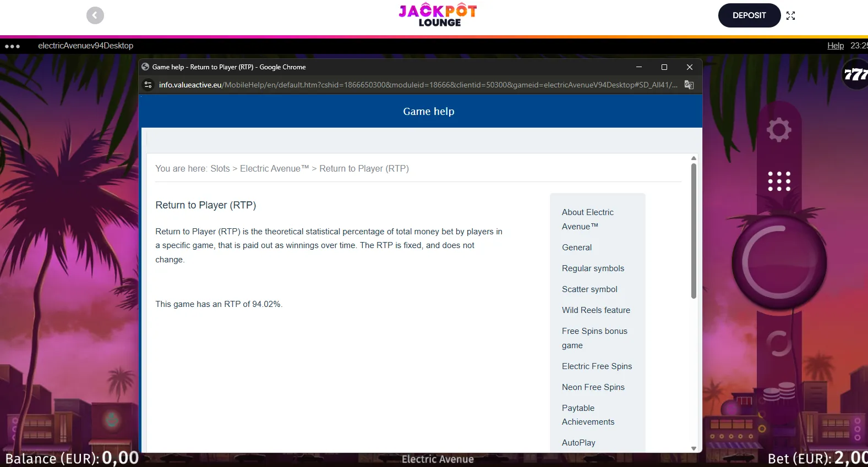
Task: Click the electricAvenuev94Desktop game label
Action: click(86, 46)
